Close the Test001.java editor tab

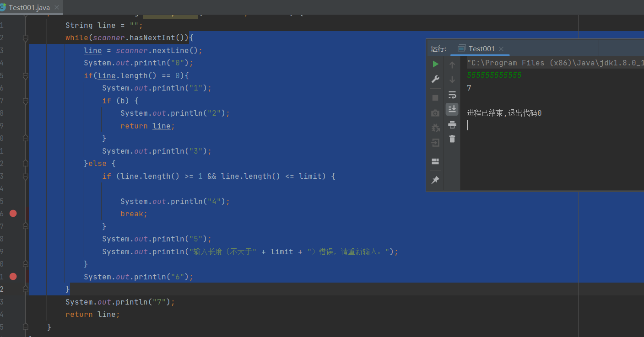pos(57,8)
